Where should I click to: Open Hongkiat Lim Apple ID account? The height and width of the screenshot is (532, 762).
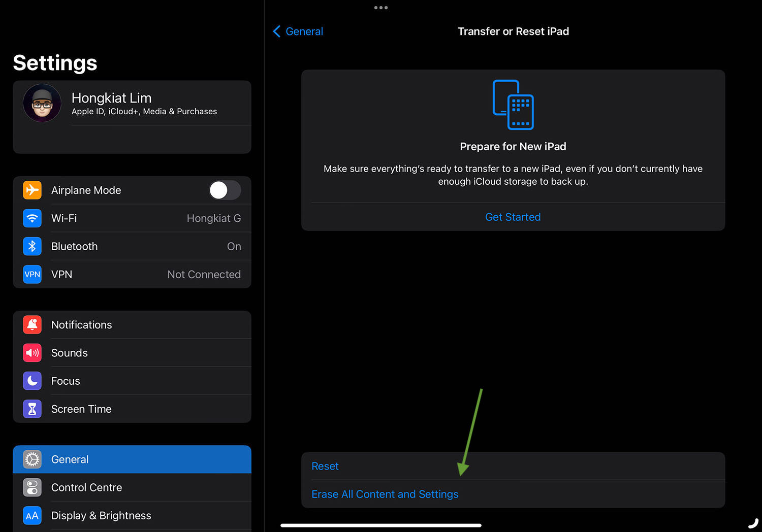pos(132,103)
